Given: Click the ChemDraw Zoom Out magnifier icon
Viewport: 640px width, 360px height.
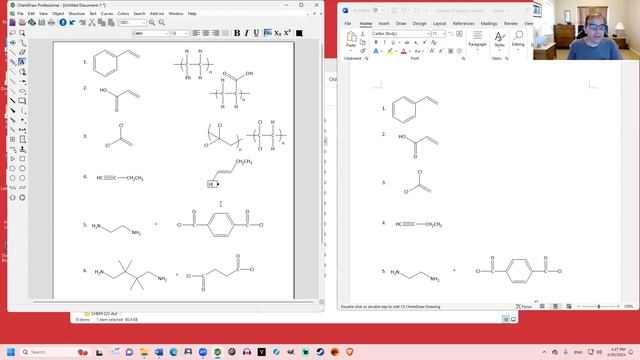Looking at the screenshot, I should click(x=162, y=22).
